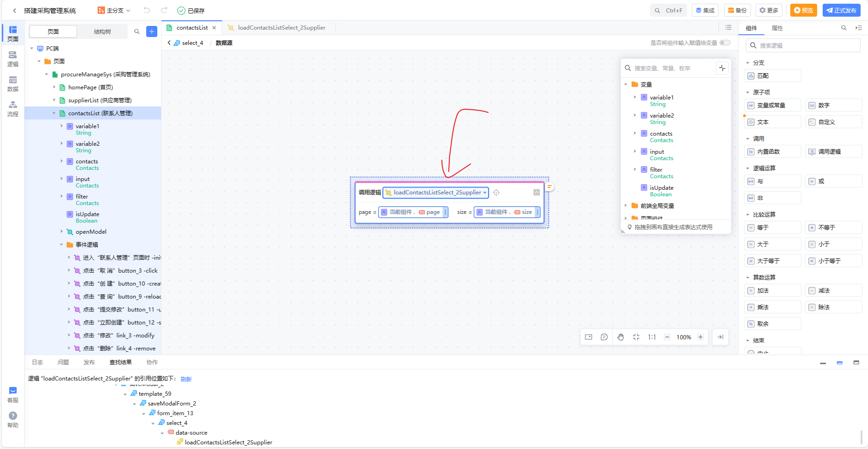Viewport: 868px width, 449px height.
Task: Open the Ctrl+F global search box
Action: tap(668, 10)
